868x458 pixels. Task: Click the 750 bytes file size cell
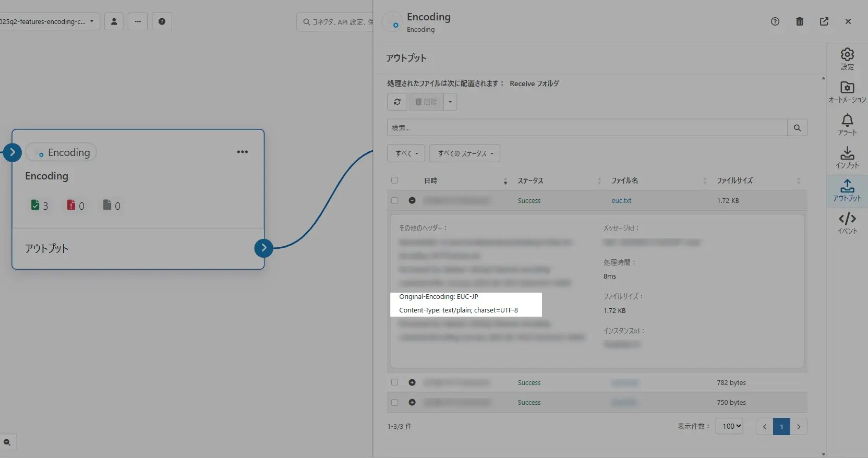[x=731, y=402]
